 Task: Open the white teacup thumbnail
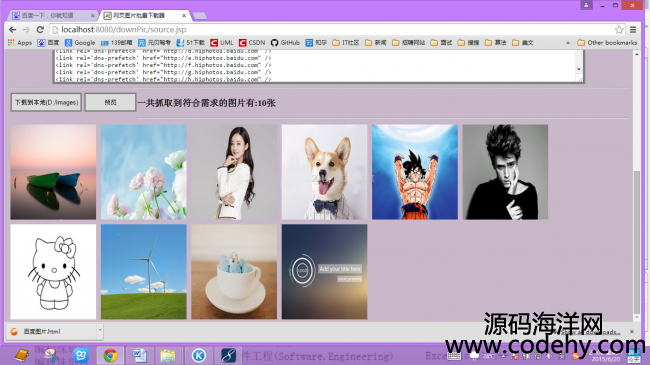pyautogui.click(x=234, y=272)
